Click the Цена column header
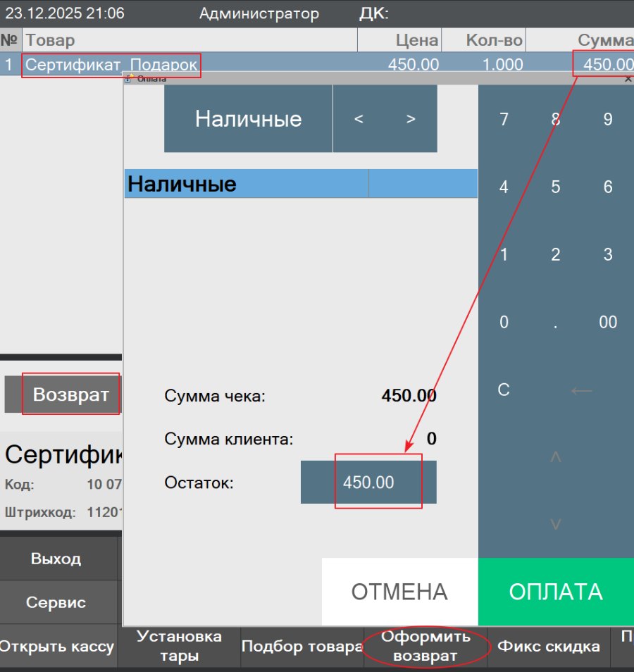 point(399,40)
